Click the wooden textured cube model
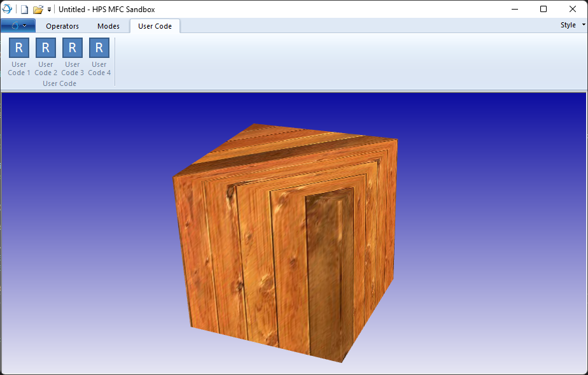The height and width of the screenshot is (375, 588). [x=286, y=242]
